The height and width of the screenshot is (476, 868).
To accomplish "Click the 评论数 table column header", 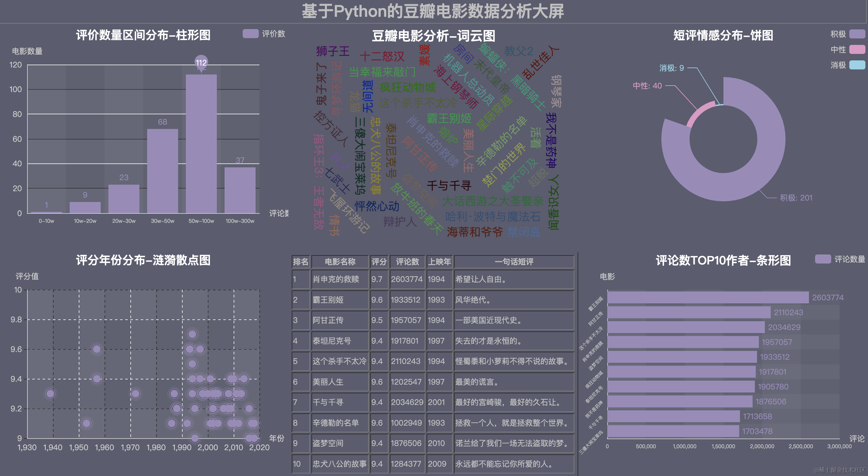I will (407, 262).
